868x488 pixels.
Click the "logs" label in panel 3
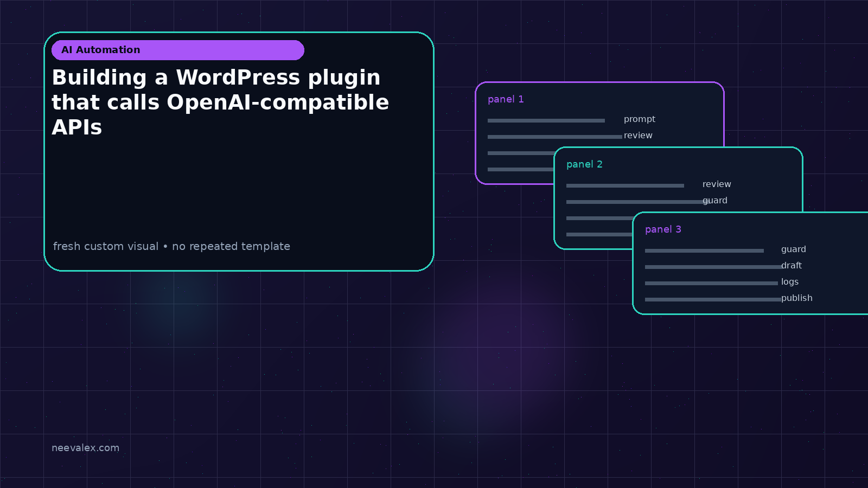790,282
